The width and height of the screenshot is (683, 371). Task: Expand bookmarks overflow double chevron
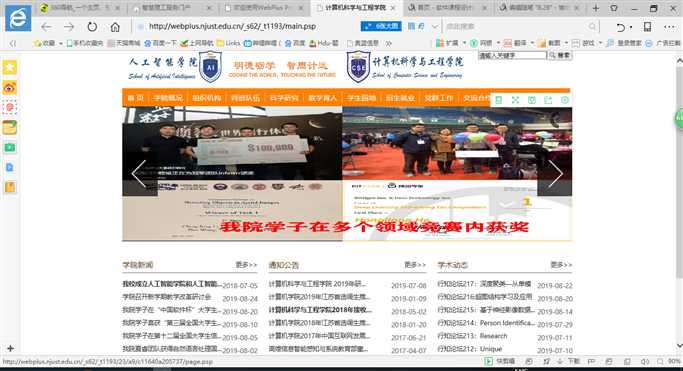pyautogui.click(x=389, y=43)
